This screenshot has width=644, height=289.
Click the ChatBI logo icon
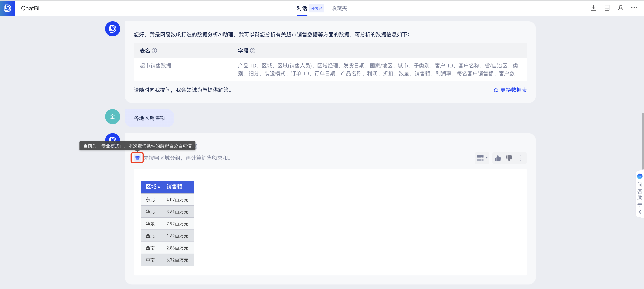(8, 8)
